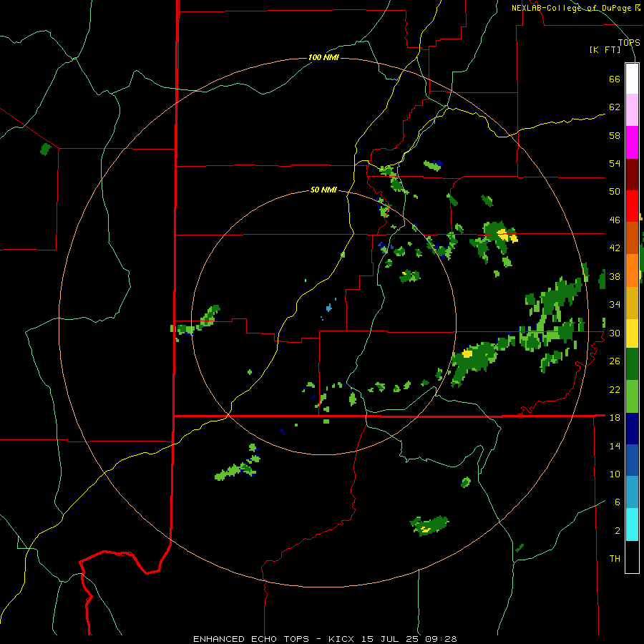Click the navy 14-18 kft legend swatch
The height and width of the screenshot is (644, 644).
[x=632, y=429]
